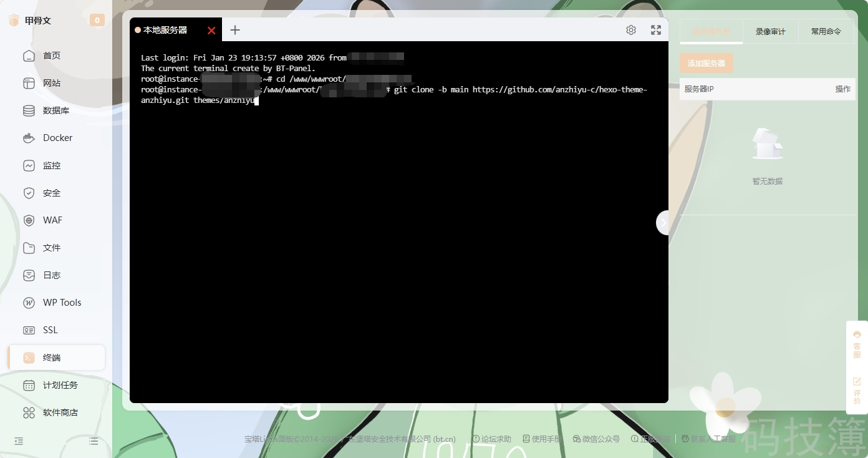
Task: Close the 本地服务器 terminal tab
Action: (x=211, y=31)
